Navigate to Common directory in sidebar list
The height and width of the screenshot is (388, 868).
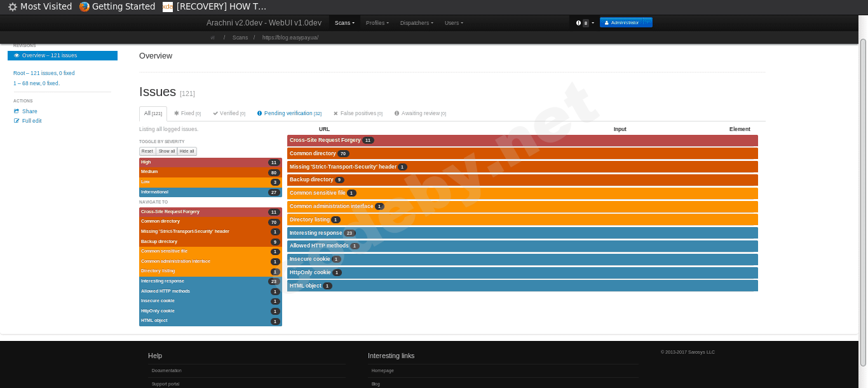click(x=210, y=222)
